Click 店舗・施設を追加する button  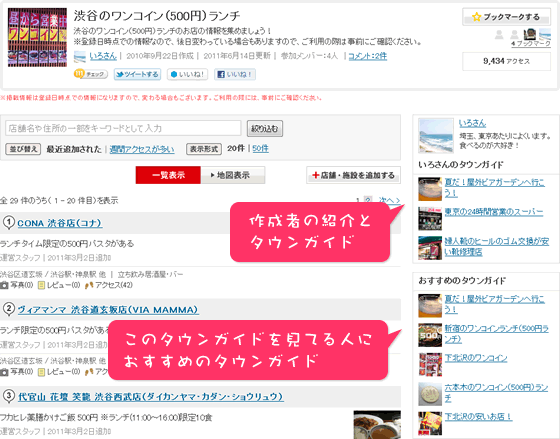[353, 175]
